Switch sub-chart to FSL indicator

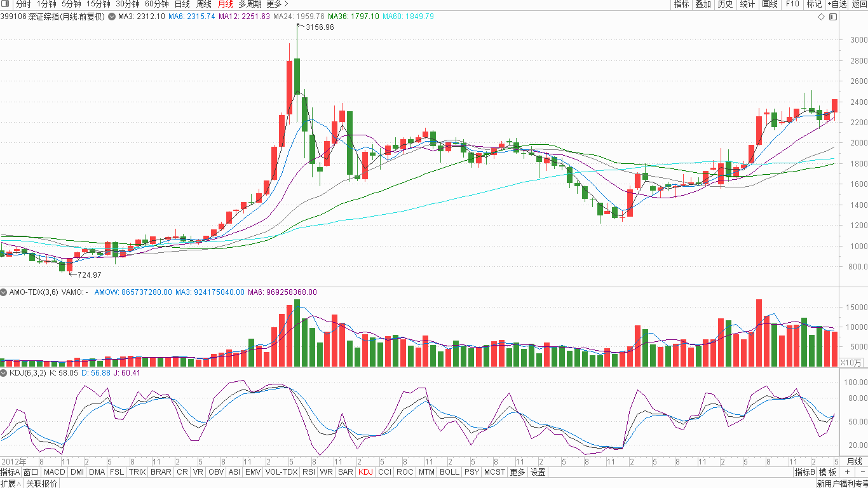tap(117, 472)
